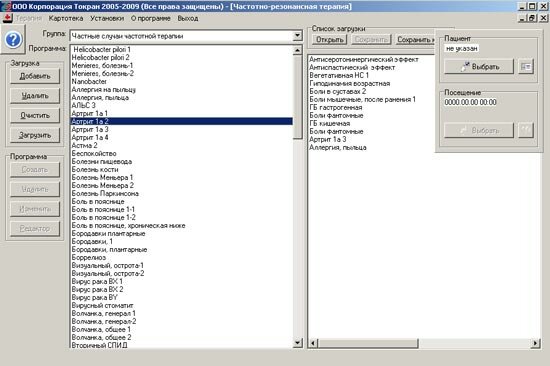Click the не указан patient field
The image size is (550, 366).
pos(461,48)
